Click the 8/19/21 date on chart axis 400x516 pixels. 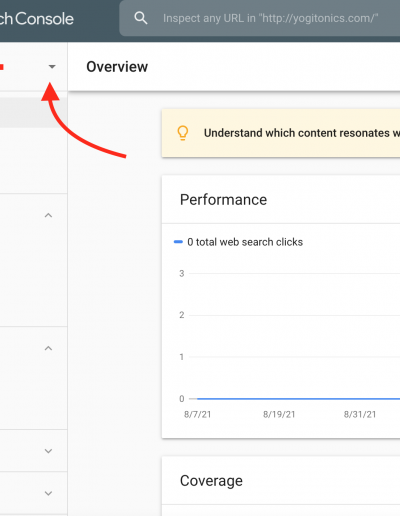pos(279,414)
